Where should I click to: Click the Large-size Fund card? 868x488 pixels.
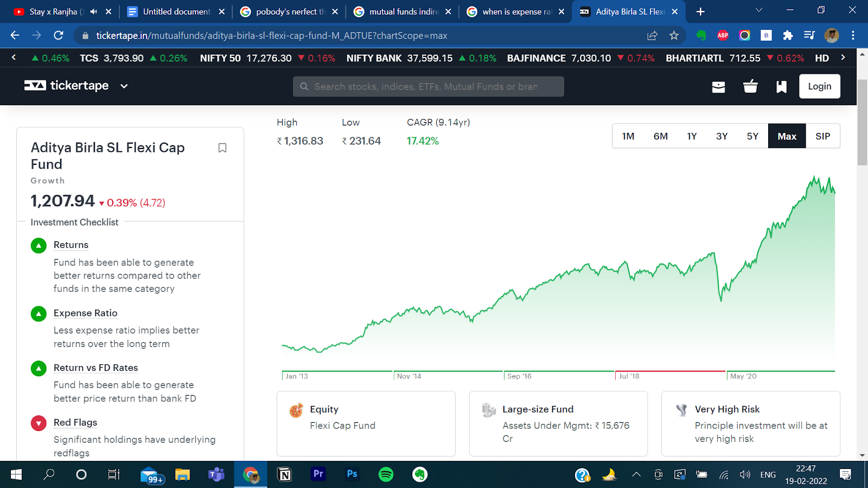tap(558, 423)
